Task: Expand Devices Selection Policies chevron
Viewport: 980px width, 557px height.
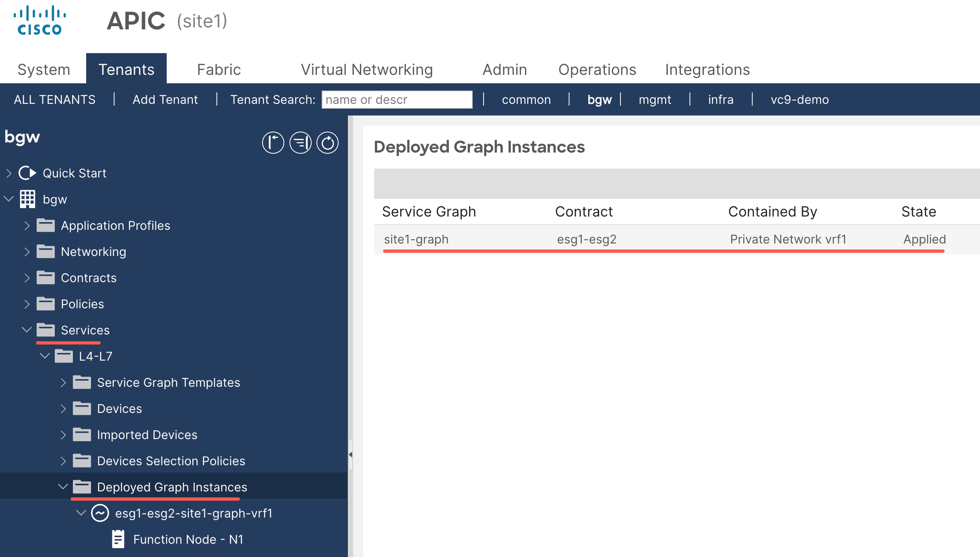Action: point(63,461)
